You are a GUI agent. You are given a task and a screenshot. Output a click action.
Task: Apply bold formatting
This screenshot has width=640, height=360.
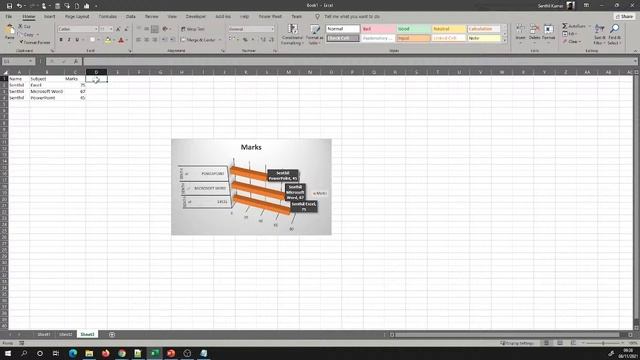(x=61, y=40)
